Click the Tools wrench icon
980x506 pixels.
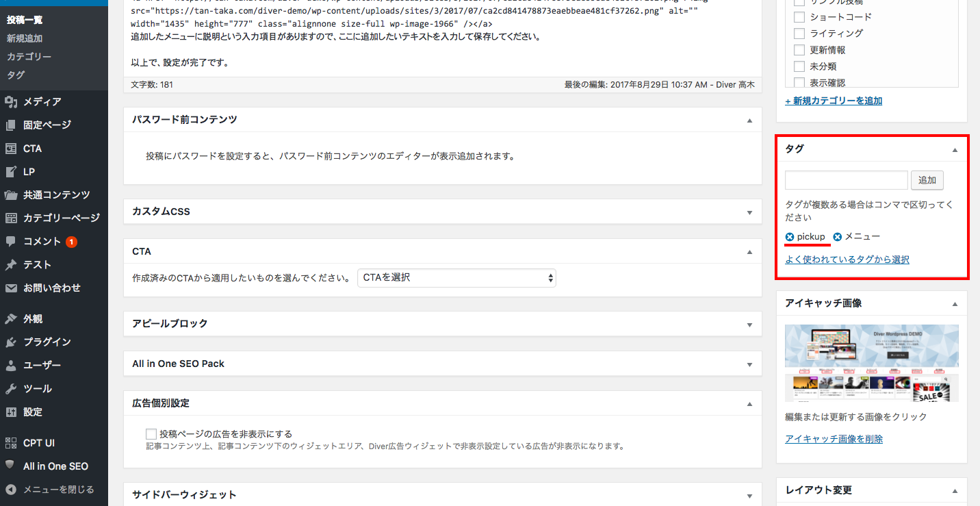tap(11, 389)
